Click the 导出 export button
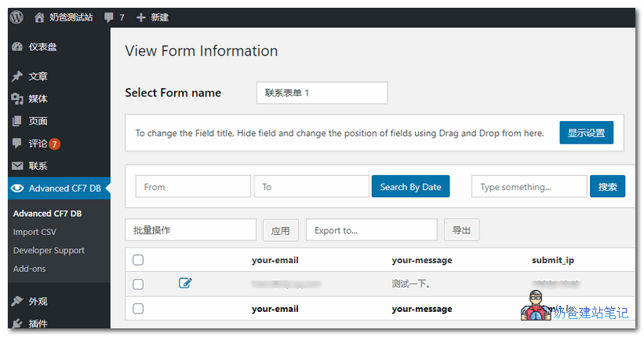Image resolution: width=644 pixels, height=337 pixels. pos(461,230)
